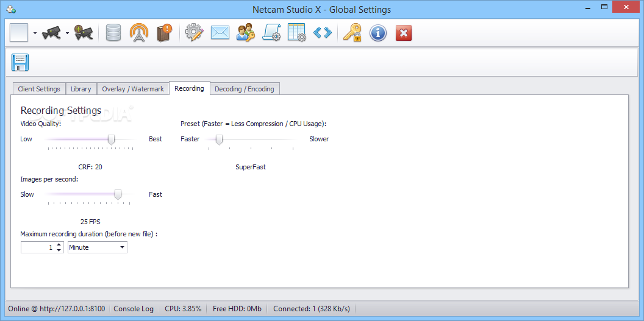Click the Images per second slider handle
The height and width of the screenshot is (321, 644).
[118, 195]
